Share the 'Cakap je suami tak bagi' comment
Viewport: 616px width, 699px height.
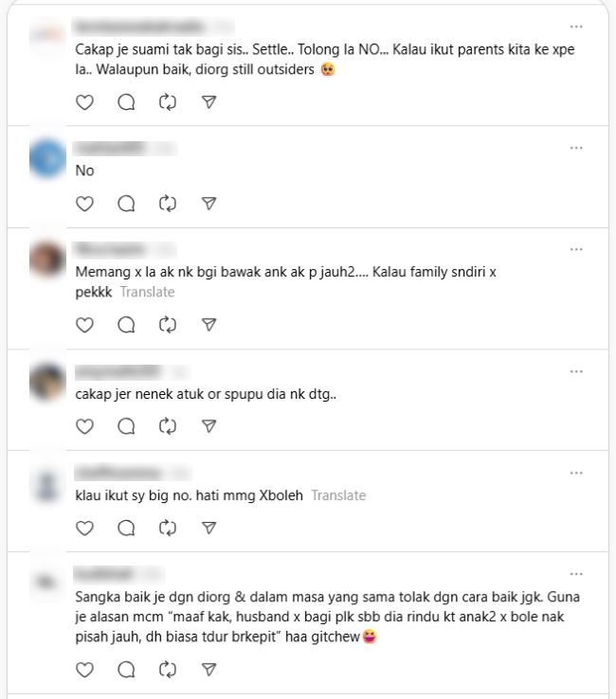tap(209, 102)
